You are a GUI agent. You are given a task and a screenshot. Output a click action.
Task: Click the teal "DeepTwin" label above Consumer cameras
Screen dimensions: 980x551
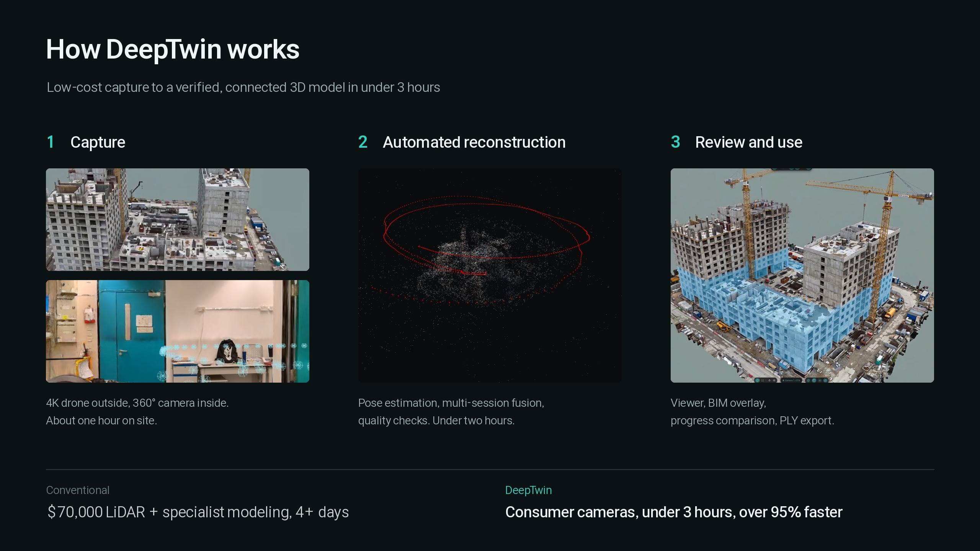click(529, 490)
